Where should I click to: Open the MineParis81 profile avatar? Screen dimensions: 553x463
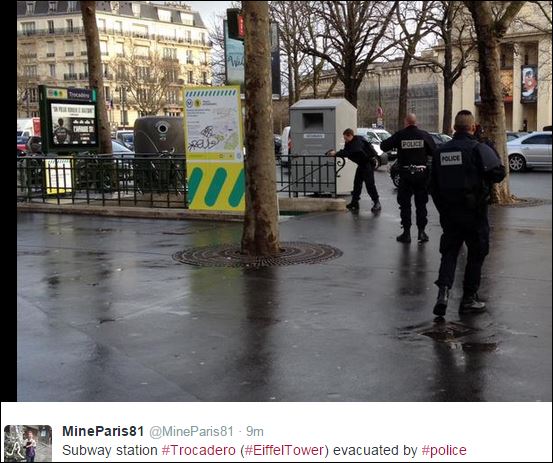[x=28, y=443]
